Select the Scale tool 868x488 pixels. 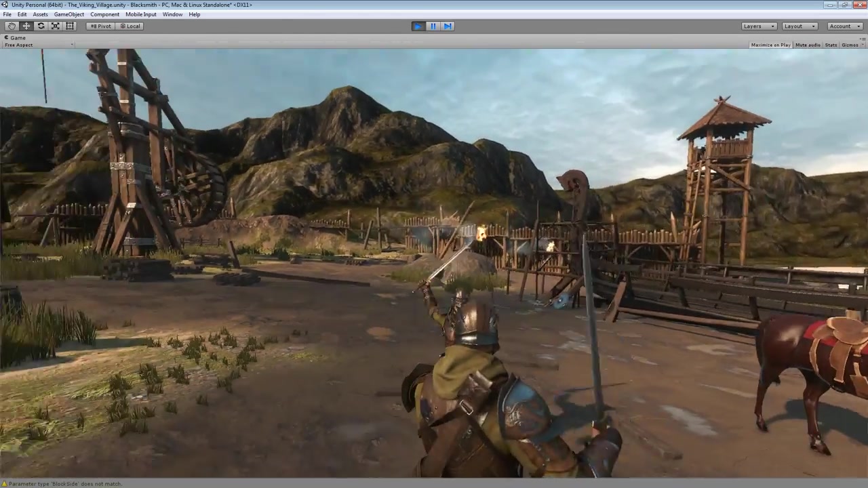click(56, 26)
